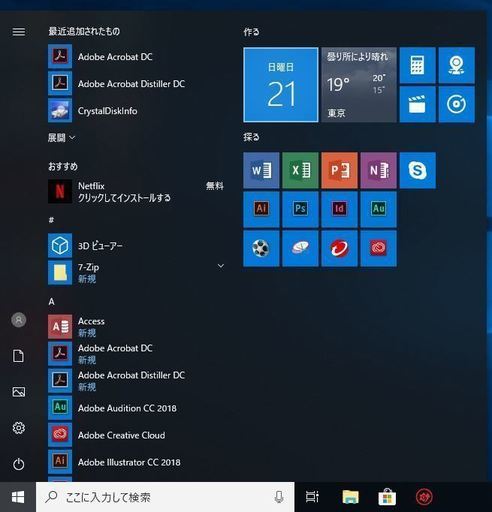
Task: Open File Explorer from the taskbar
Action: pyautogui.click(x=350, y=497)
